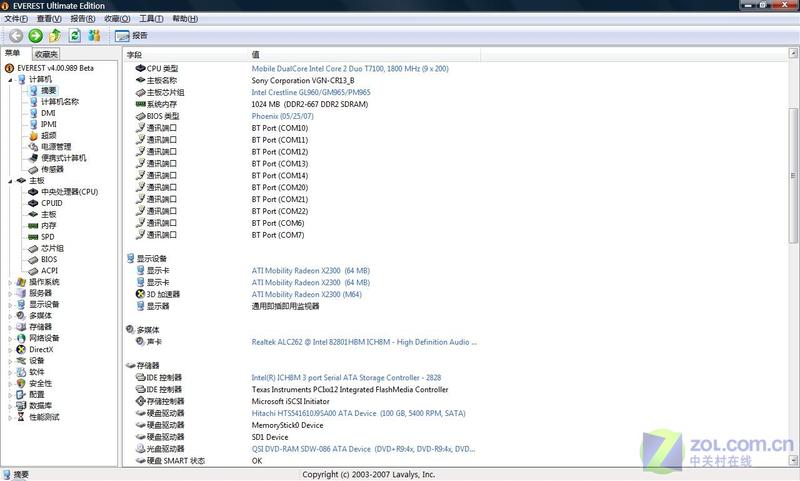Open the 文件(F) menu
Image resolution: width=800 pixels, height=481 pixels.
pyautogui.click(x=16, y=19)
